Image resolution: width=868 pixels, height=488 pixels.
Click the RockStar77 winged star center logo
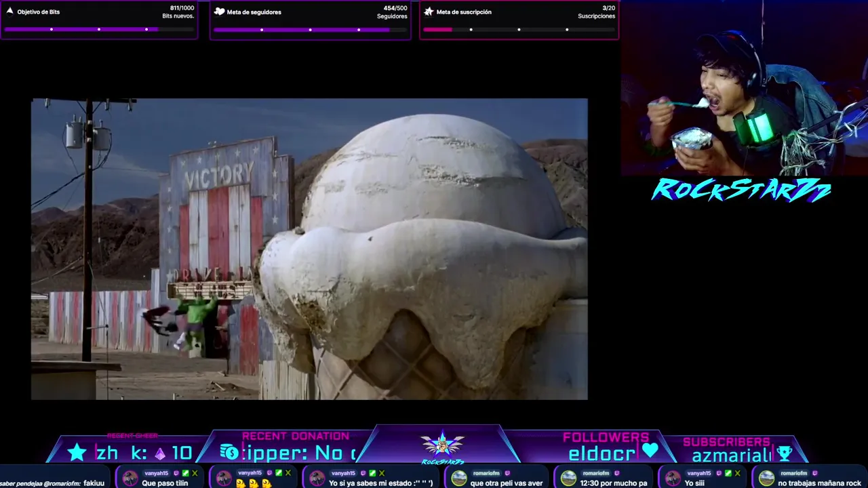[442, 446]
